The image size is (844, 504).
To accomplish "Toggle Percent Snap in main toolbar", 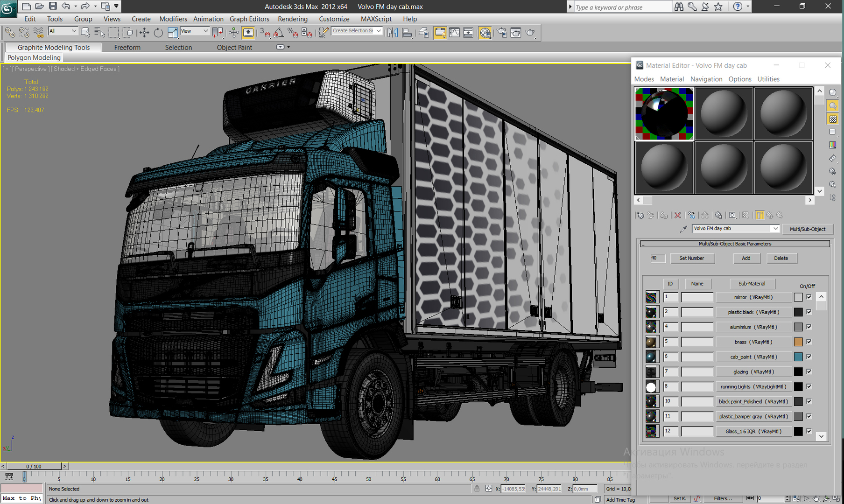I will click(293, 32).
